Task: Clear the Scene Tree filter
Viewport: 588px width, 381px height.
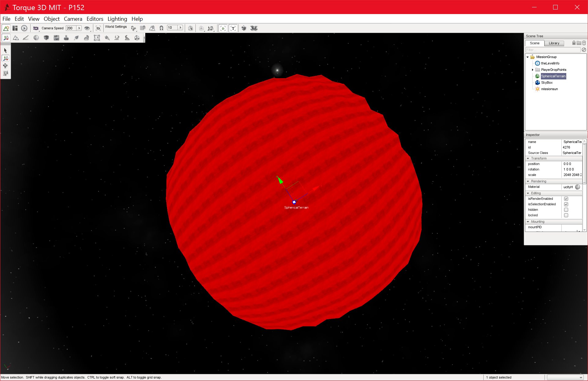Action: pos(584,50)
